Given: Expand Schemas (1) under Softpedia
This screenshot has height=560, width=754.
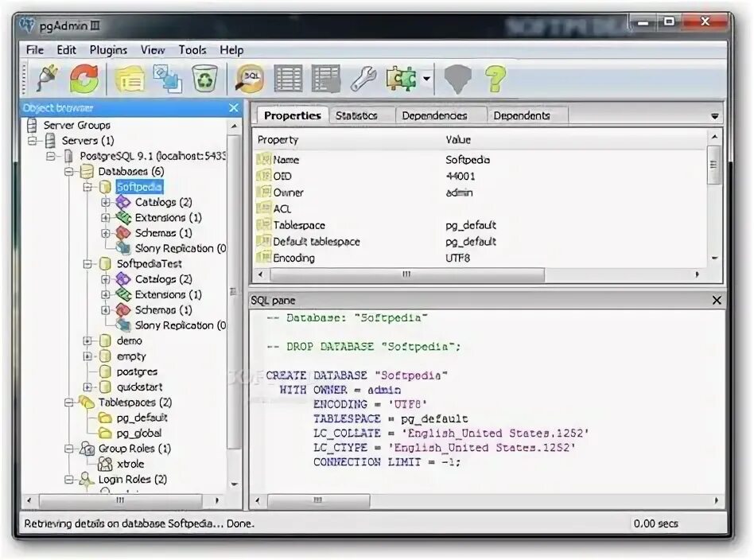Looking at the screenshot, I should pos(105,233).
